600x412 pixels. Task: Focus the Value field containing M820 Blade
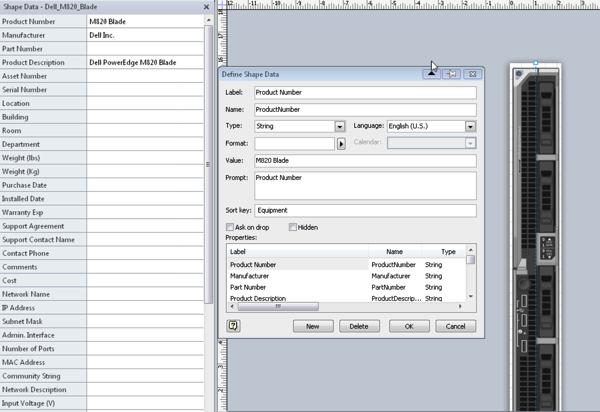tap(365, 161)
